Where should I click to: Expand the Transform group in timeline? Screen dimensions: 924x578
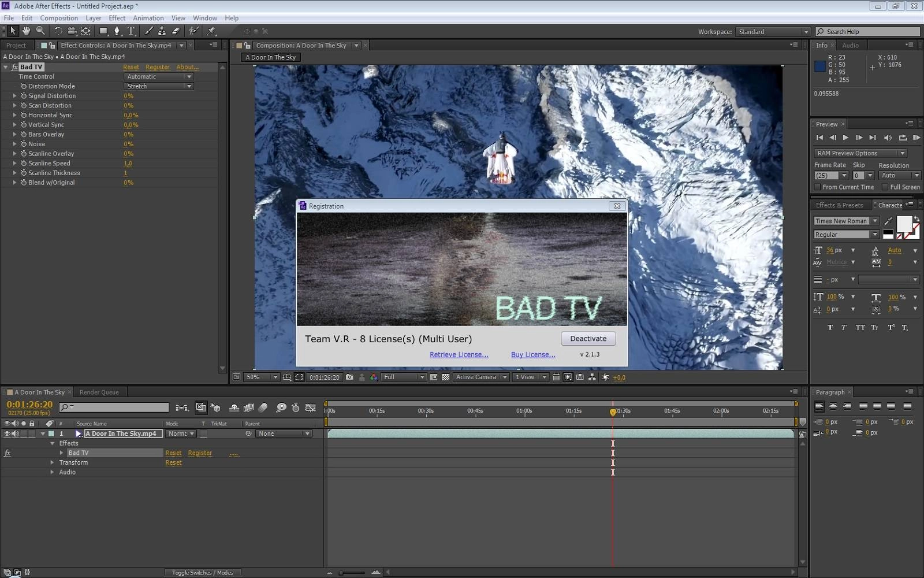(x=52, y=462)
